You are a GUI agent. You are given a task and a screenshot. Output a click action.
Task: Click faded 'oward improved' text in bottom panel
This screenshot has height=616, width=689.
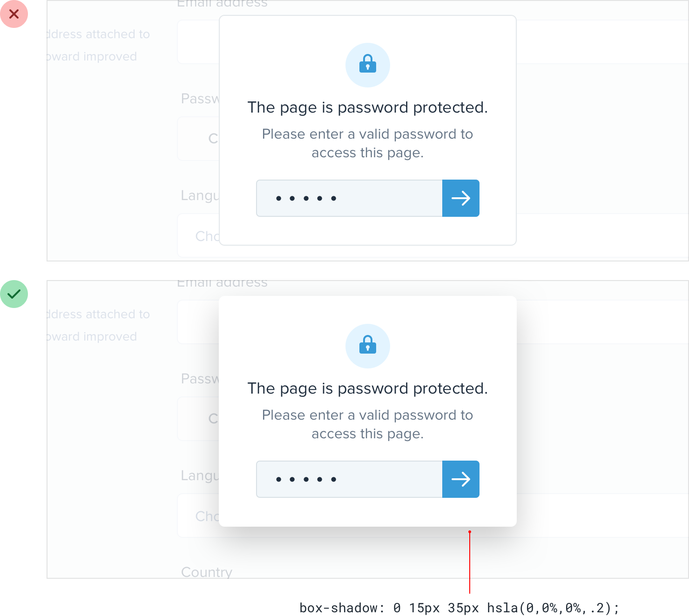click(92, 336)
